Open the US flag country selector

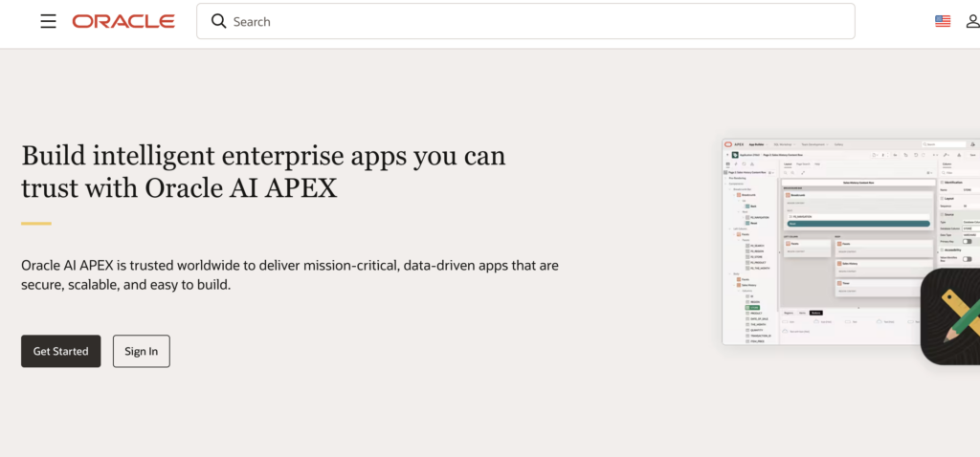(x=943, y=21)
